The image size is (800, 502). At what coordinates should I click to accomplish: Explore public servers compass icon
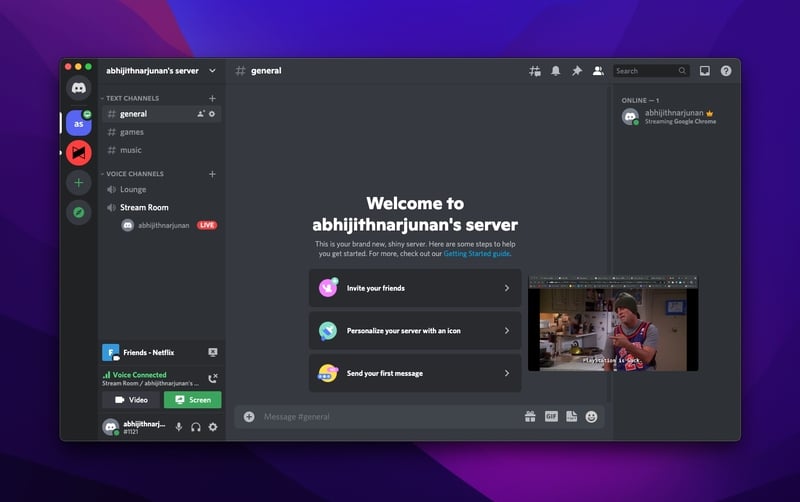[x=79, y=212]
